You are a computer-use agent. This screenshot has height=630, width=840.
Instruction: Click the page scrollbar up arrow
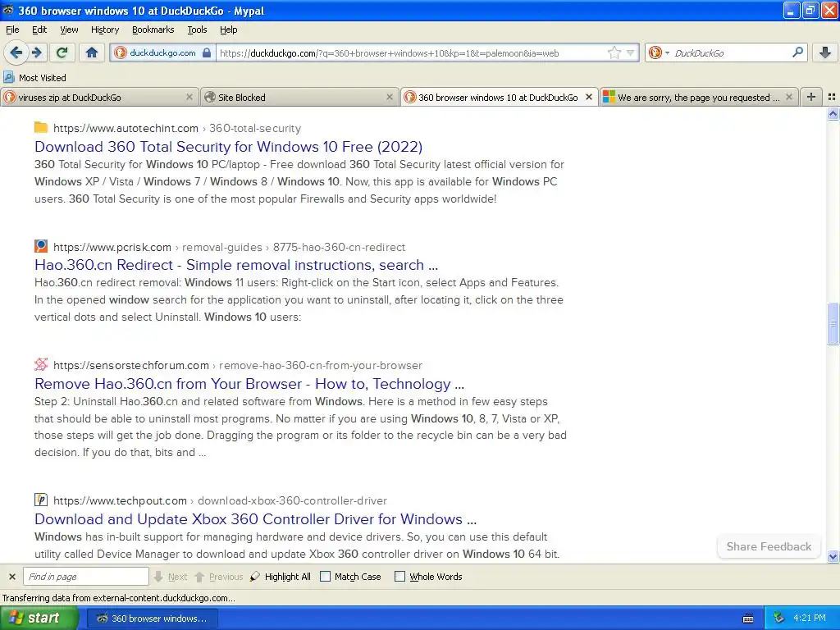point(833,113)
